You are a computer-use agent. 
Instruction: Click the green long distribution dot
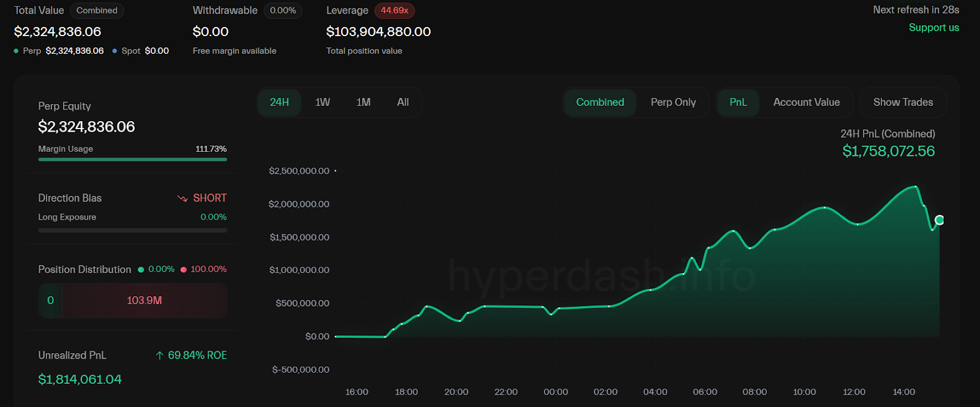(x=141, y=270)
